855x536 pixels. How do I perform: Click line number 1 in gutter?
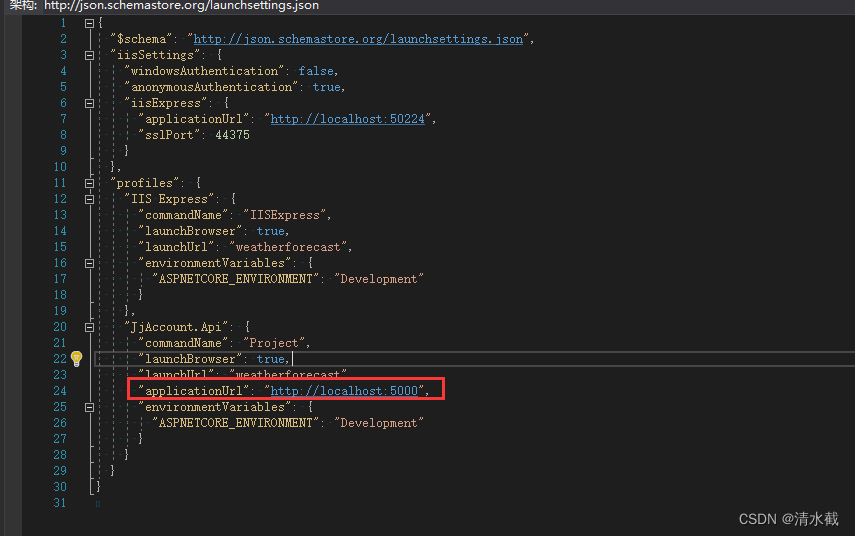tap(63, 23)
